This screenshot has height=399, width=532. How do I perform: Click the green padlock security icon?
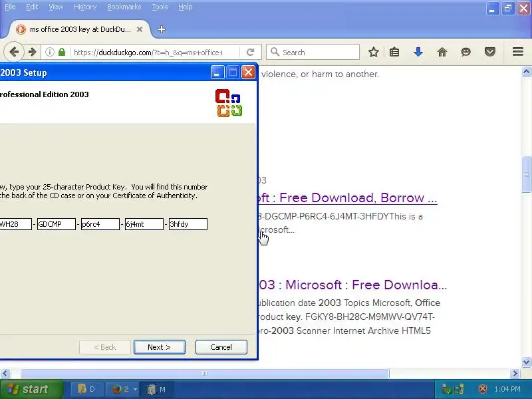point(62,53)
